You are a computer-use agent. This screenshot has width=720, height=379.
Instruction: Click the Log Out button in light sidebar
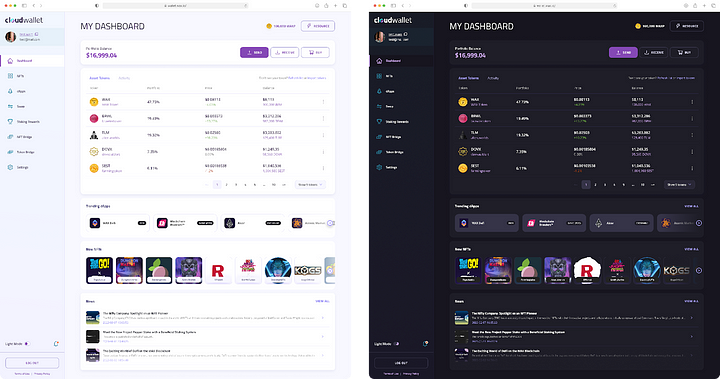pyautogui.click(x=32, y=363)
